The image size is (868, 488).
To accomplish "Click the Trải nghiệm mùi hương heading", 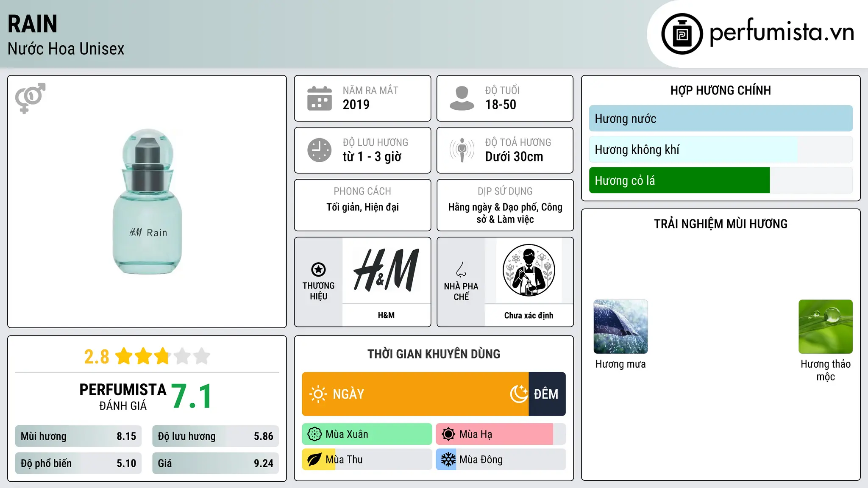I will [x=721, y=224].
